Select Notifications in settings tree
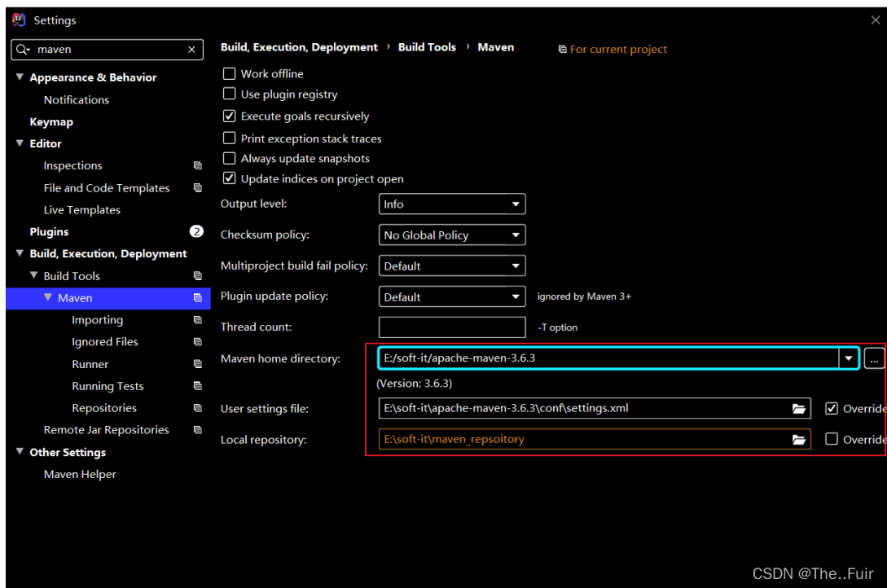This screenshot has height=588, width=887. pyautogui.click(x=77, y=100)
